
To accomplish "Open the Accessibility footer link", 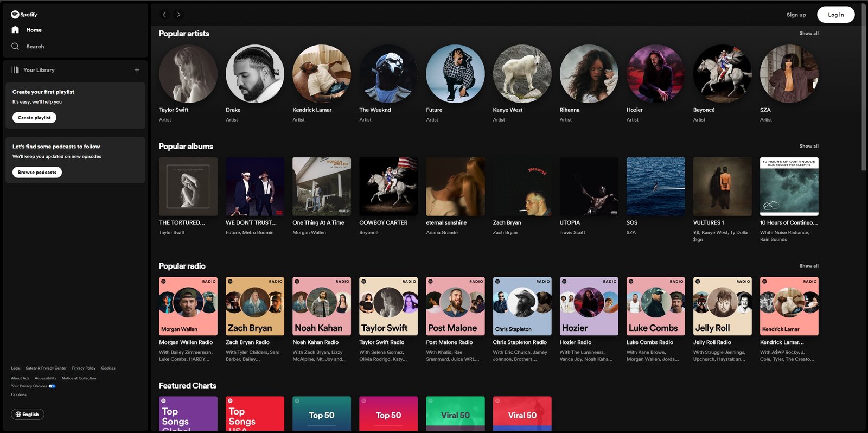I will coord(46,378).
